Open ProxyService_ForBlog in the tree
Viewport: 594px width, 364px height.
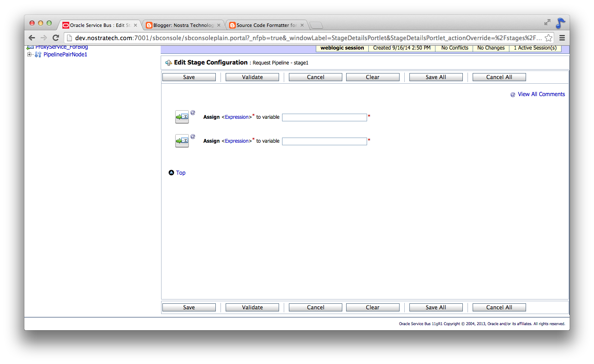62,47
